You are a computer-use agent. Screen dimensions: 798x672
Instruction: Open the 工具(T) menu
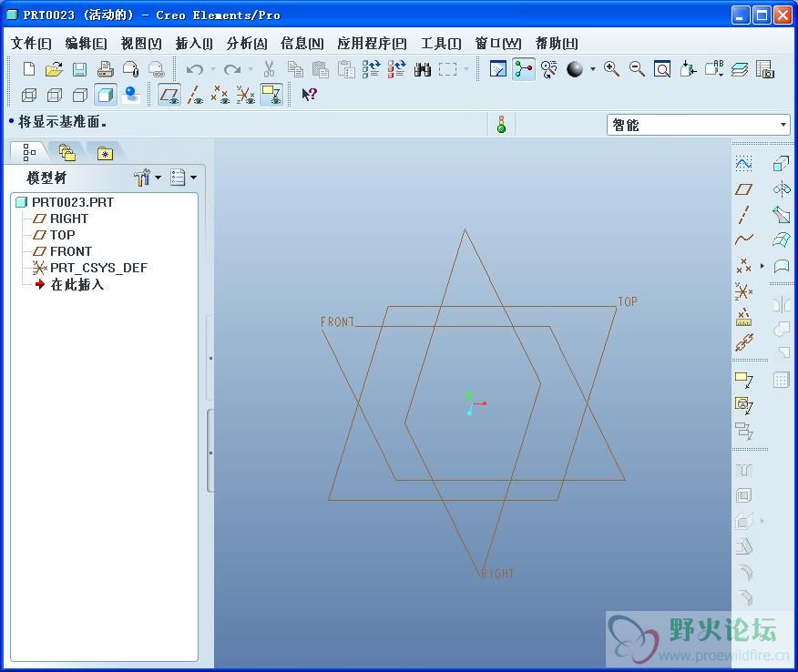441,43
